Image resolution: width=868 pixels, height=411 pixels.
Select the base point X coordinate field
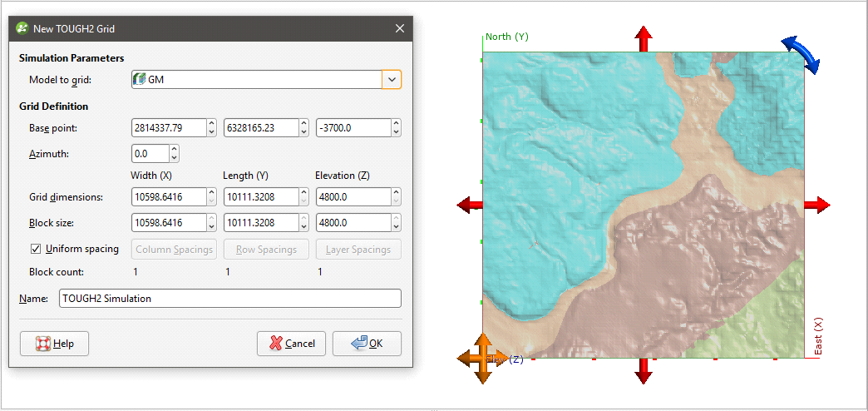tap(169, 127)
